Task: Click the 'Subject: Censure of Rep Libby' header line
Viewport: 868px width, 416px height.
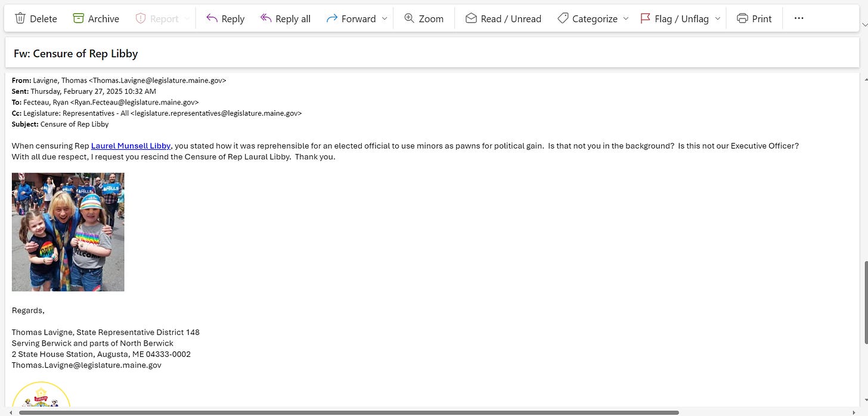Action: (60, 124)
